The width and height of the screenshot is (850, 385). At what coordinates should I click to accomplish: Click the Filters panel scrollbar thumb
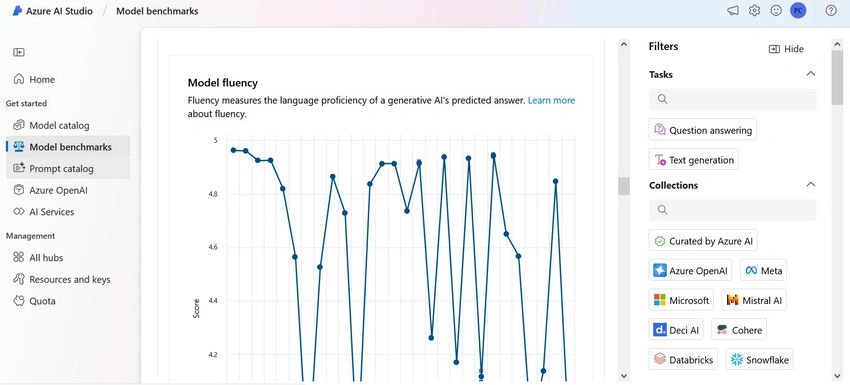click(x=837, y=77)
